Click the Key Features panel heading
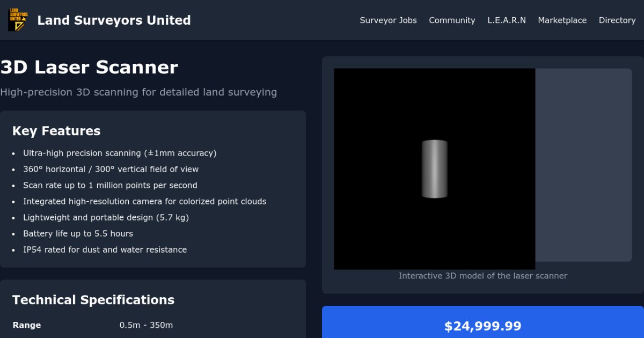644x338 pixels. [56, 130]
